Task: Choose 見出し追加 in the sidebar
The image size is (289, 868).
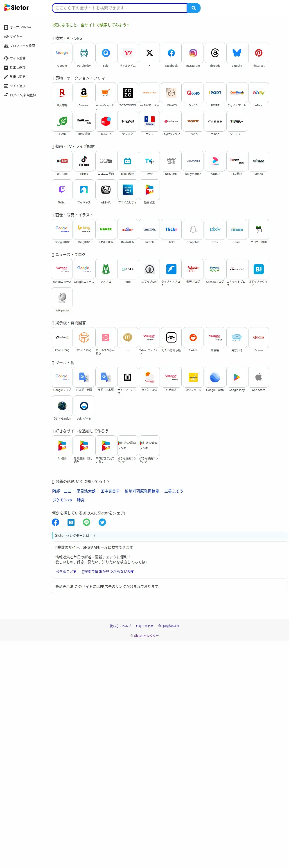Action: coord(15,67)
